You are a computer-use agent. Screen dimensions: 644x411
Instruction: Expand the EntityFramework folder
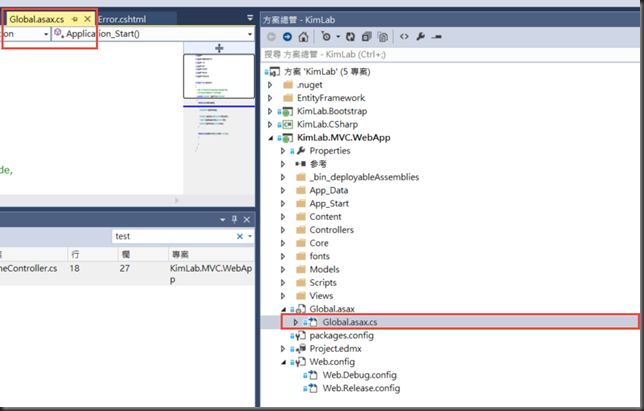coord(270,98)
